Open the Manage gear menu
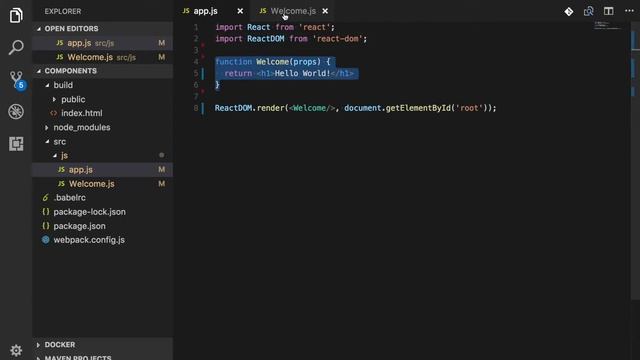Screen dimensions: 640x360 pos(16,350)
